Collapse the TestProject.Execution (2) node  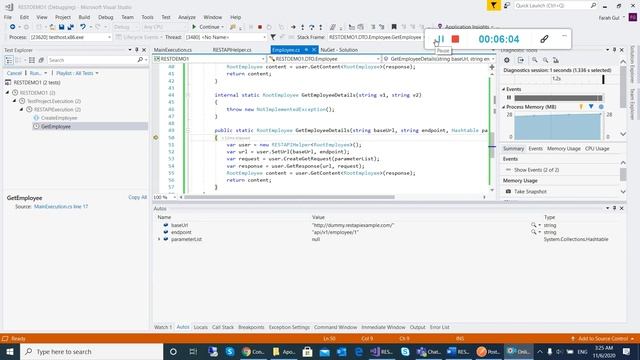[14, 101]
